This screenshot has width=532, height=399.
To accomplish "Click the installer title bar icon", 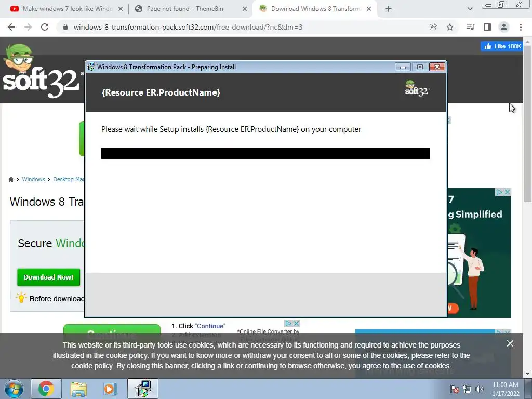I will pos(91,67).
